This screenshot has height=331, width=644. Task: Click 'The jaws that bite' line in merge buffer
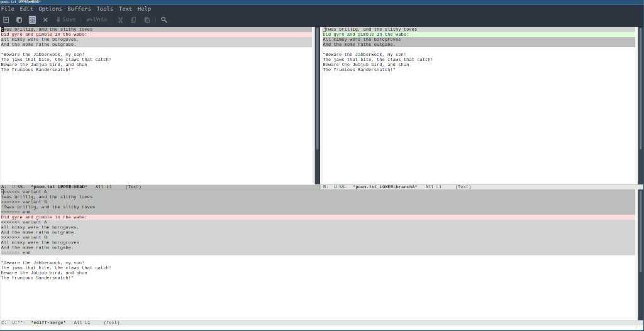pyautogui.click(x=56, y=267)
